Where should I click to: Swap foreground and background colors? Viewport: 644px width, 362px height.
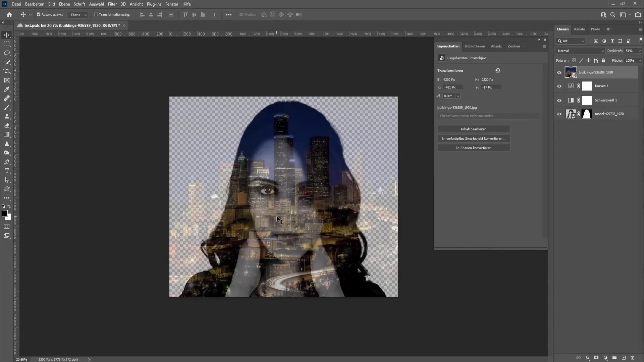pyautogui.click(x=9, y=206)
